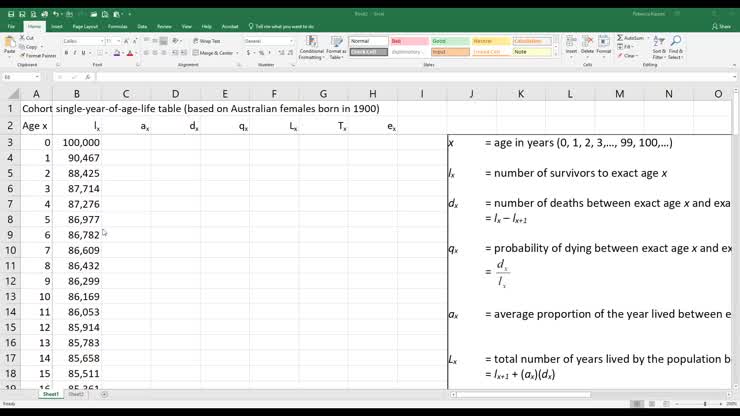Align cell text left

[147, 53]
